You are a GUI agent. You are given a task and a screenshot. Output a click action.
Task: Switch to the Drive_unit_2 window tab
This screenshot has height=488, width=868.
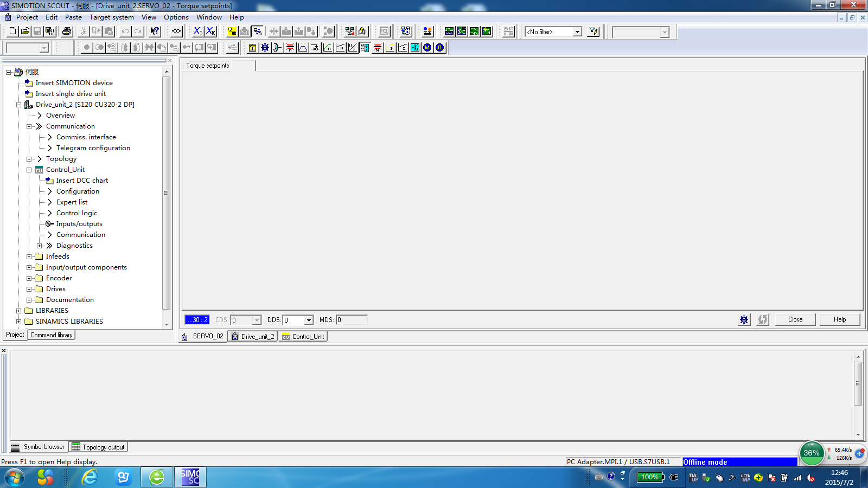[253, 337]
